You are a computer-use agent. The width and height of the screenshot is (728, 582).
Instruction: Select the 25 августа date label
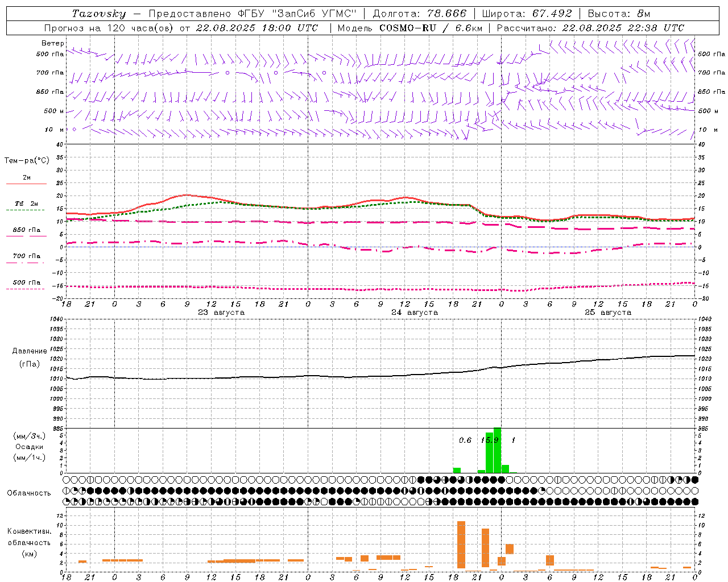pyautogui.click(x=608, y=313)
